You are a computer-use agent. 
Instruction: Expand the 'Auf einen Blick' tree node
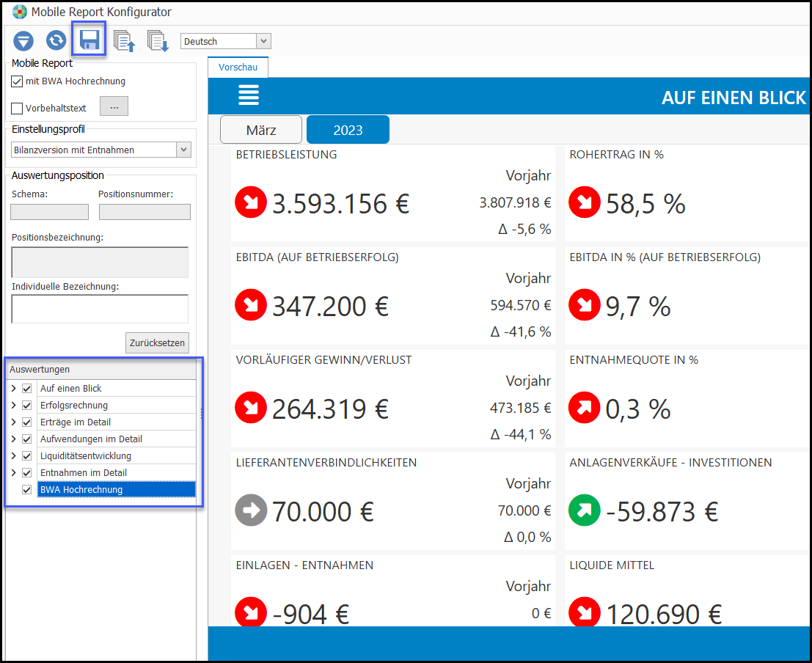point(13,389)
